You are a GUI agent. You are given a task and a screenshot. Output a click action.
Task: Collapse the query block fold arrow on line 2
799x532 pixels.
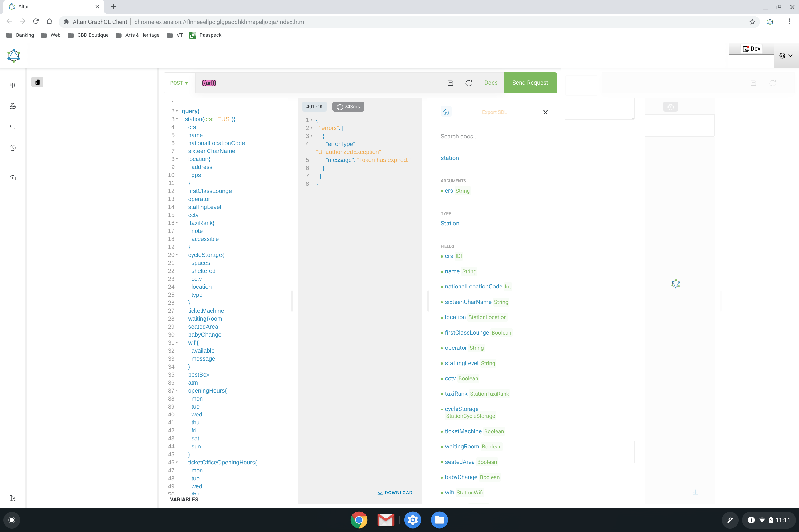177,111
